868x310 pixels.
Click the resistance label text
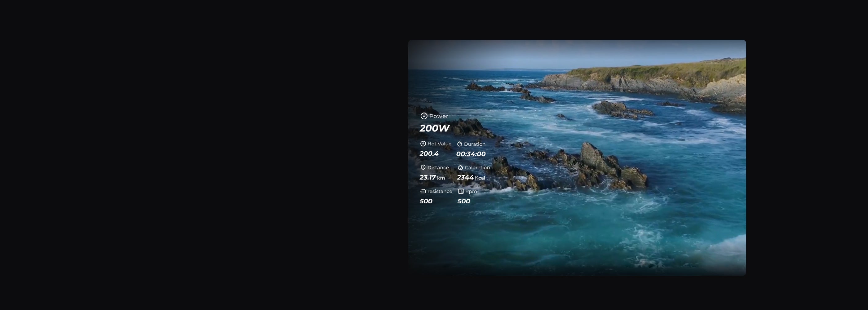(440, 191)
